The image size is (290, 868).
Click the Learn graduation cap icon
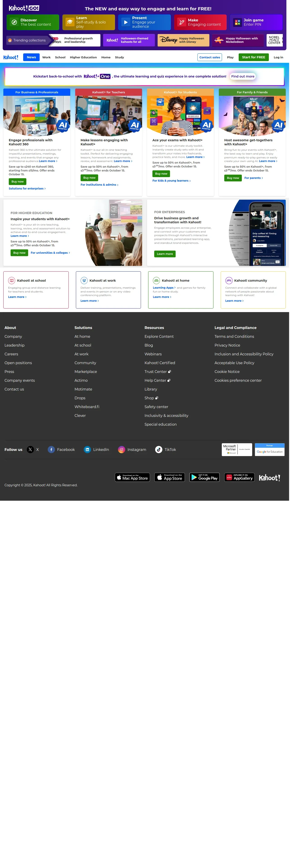[70, 22]
